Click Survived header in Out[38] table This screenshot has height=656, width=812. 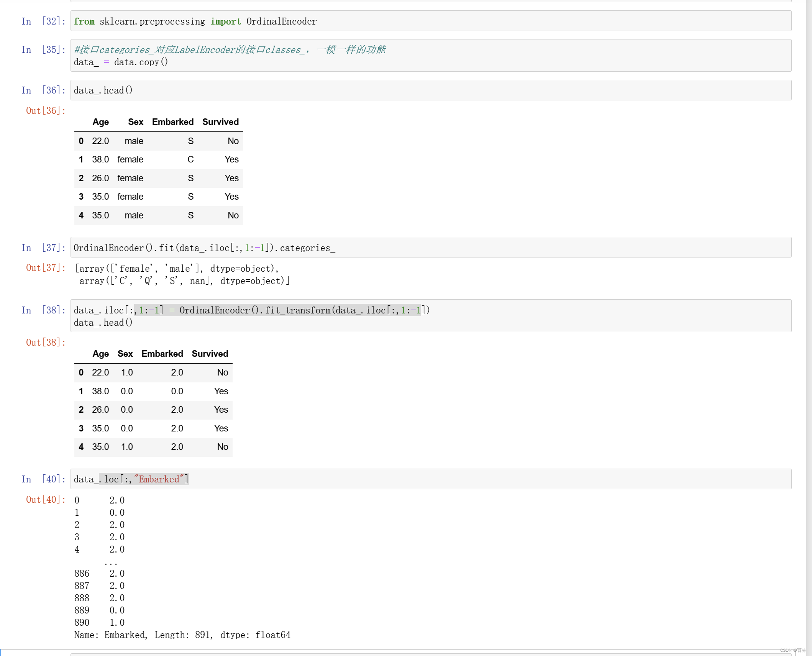pos(210,354)
